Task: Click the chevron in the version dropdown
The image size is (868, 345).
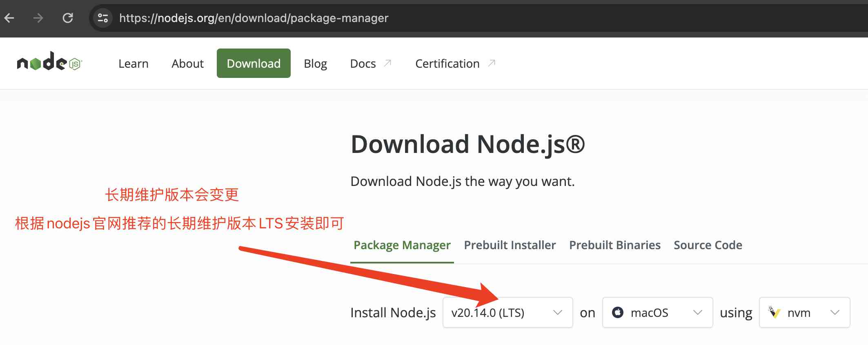Action: tap(558, 312)
